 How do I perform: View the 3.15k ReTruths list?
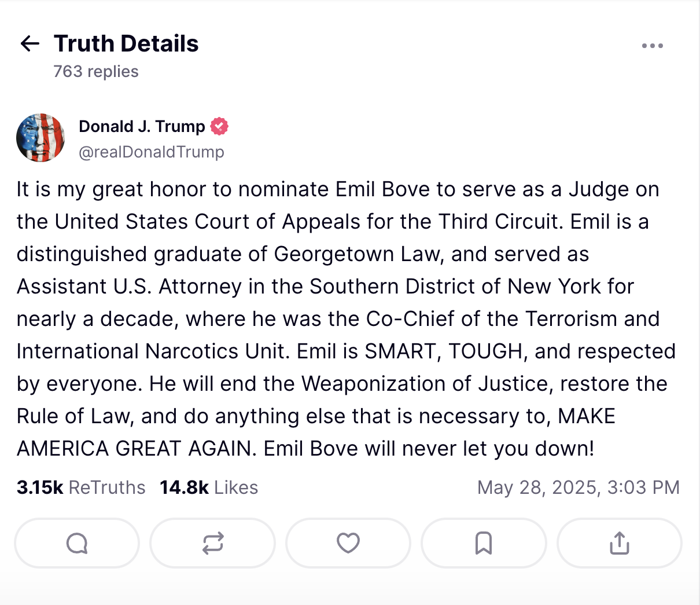point(81,487)
